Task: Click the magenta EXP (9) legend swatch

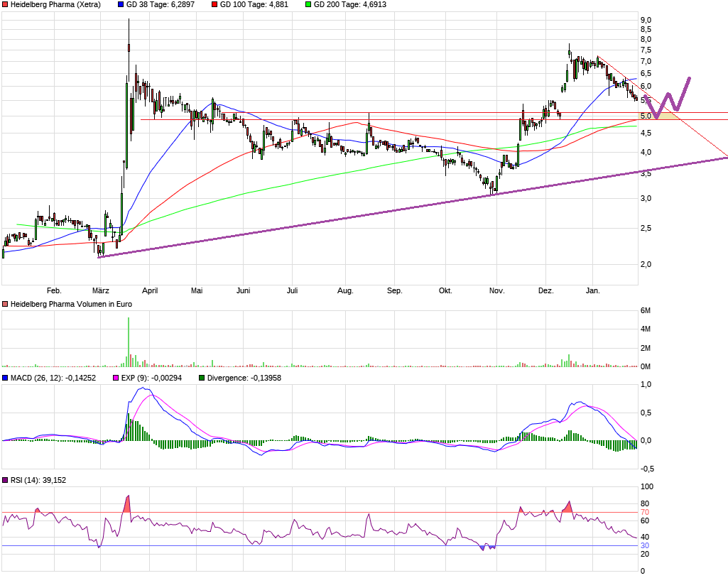Action: click(x=116, y=378)
